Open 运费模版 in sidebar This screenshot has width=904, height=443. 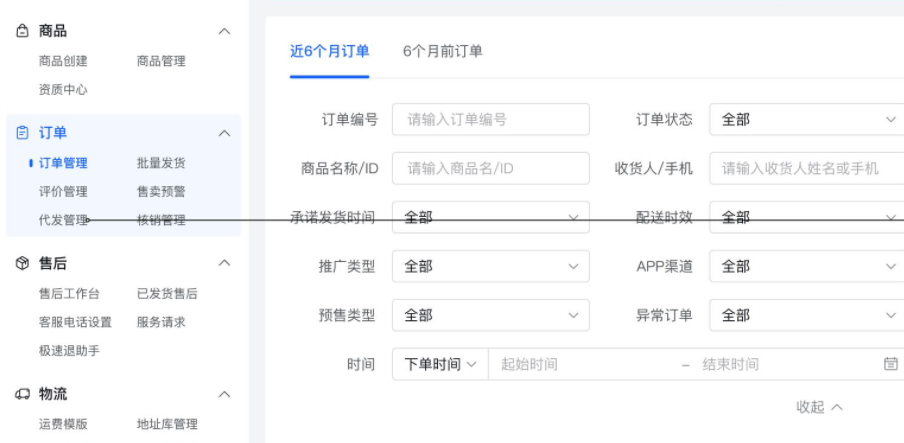point(63,424)
